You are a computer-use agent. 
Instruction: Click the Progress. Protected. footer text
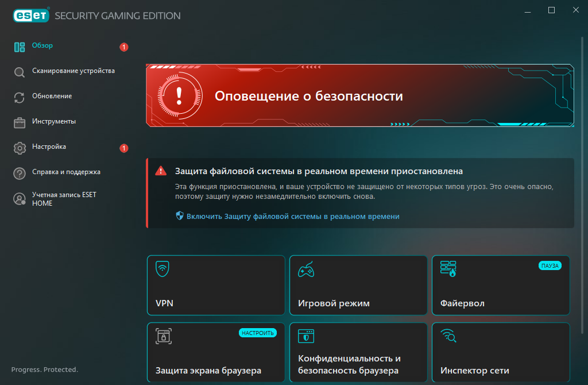(x=45, y=369)
